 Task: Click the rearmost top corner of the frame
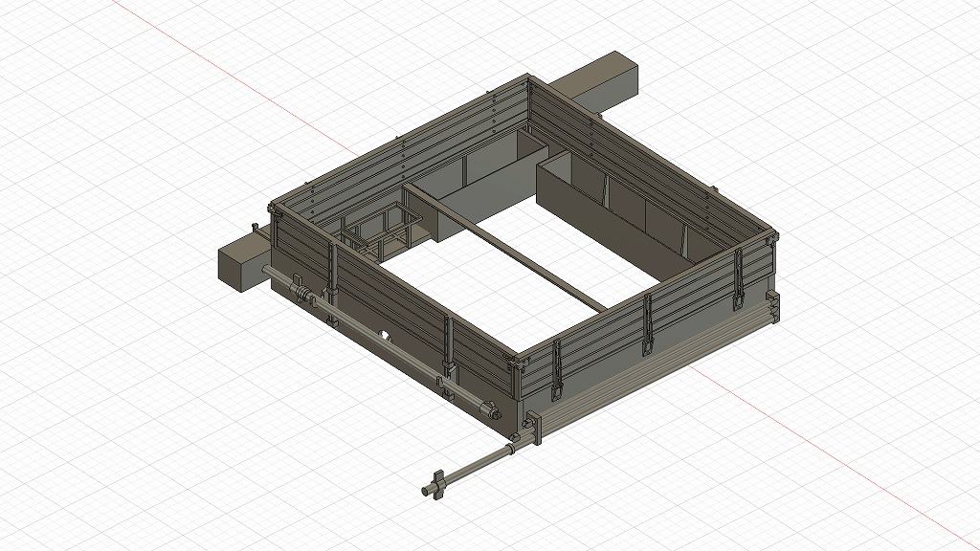point(527,80)
